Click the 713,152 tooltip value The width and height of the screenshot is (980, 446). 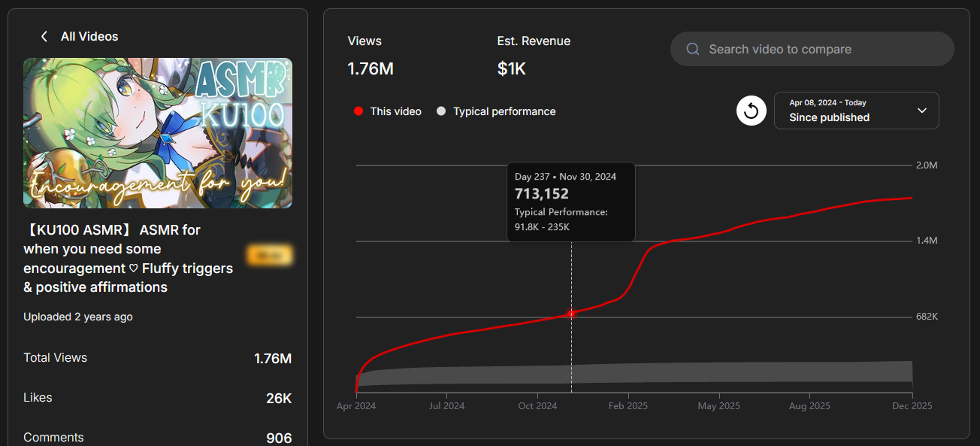coord(542,194)
